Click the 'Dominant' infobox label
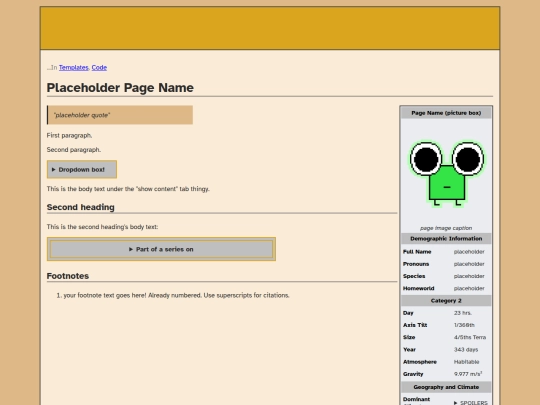Viewport: 540px width, 405px height. coord(416,399)
